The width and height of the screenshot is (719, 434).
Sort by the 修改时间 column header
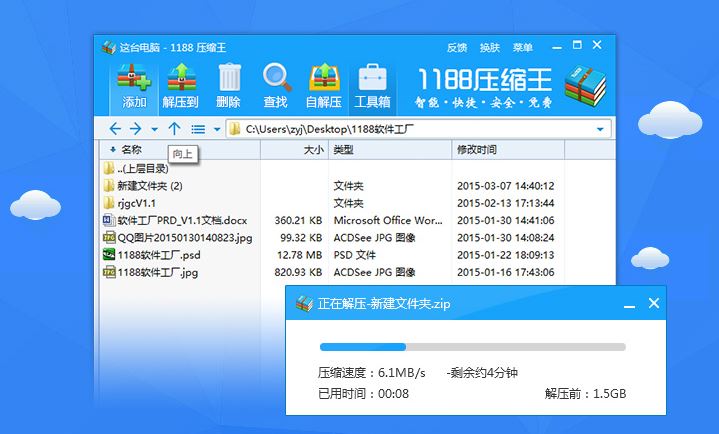coord(508,150)
